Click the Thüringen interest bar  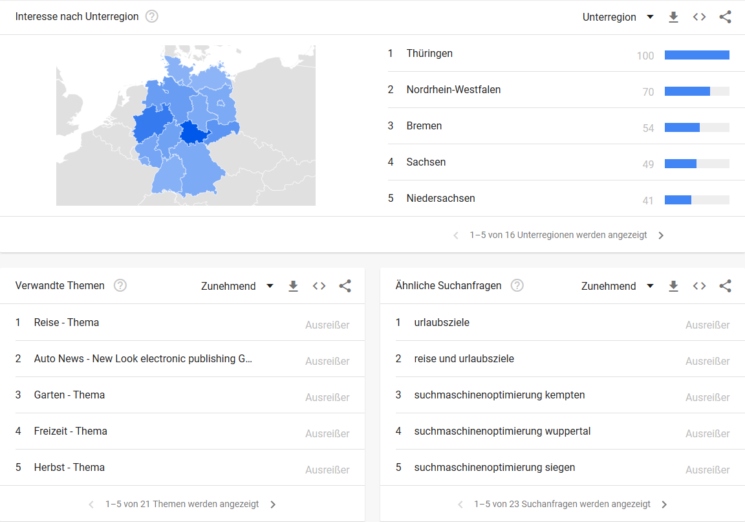coord(697,55)
